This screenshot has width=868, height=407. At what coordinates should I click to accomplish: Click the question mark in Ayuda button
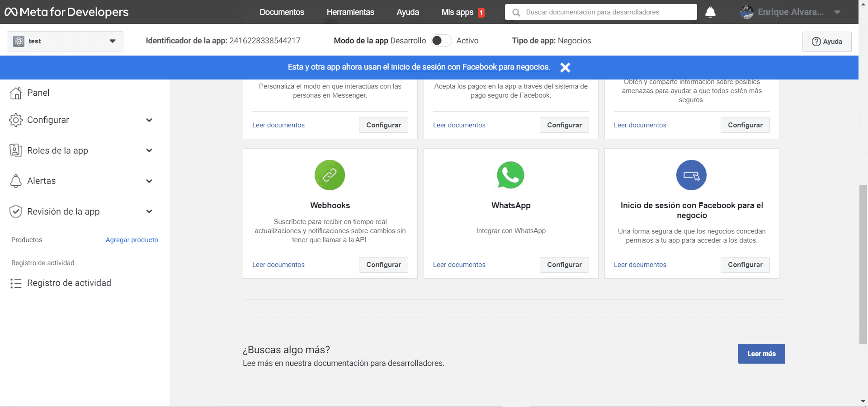(x=816, y=42)
